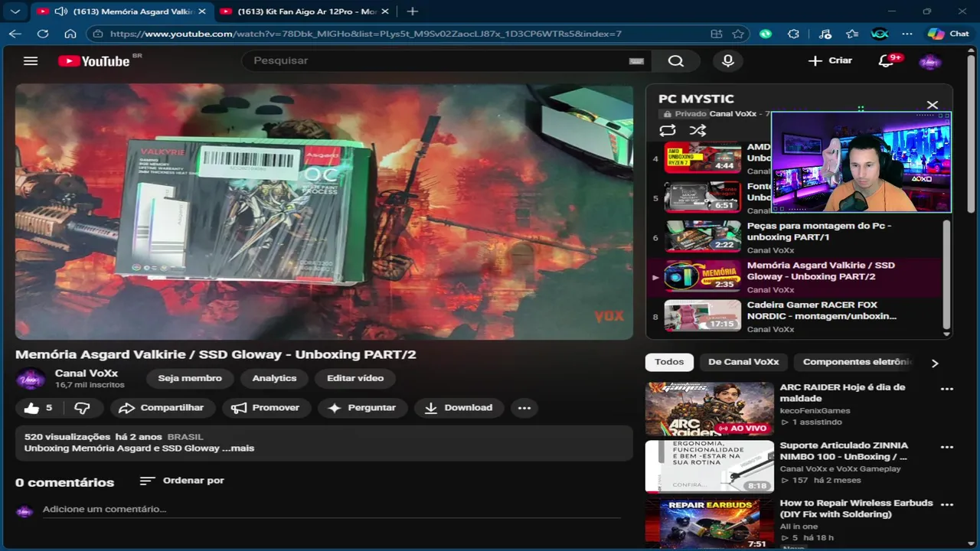The image size is (980, 551).
Task: Open the account avatar menu
Action: (929, 61)
